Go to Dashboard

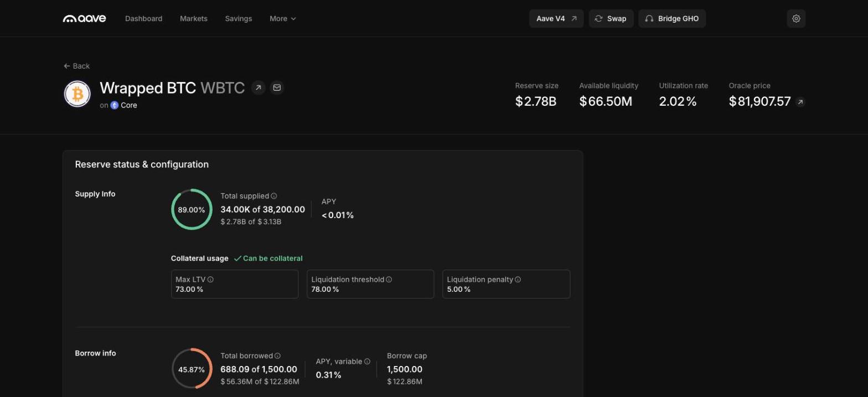click(144, 18)
